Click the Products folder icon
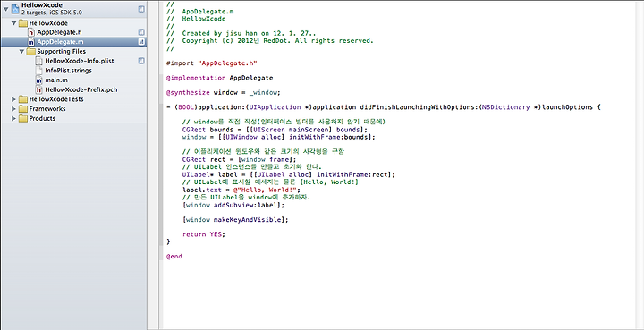Viewport: 644px width, 330px height. pos(23,118)
